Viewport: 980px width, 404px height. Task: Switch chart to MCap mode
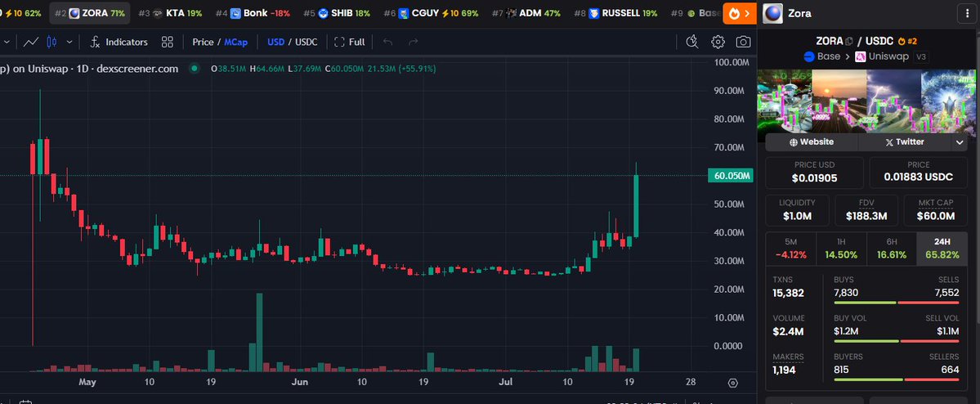(x=235, y=42)
